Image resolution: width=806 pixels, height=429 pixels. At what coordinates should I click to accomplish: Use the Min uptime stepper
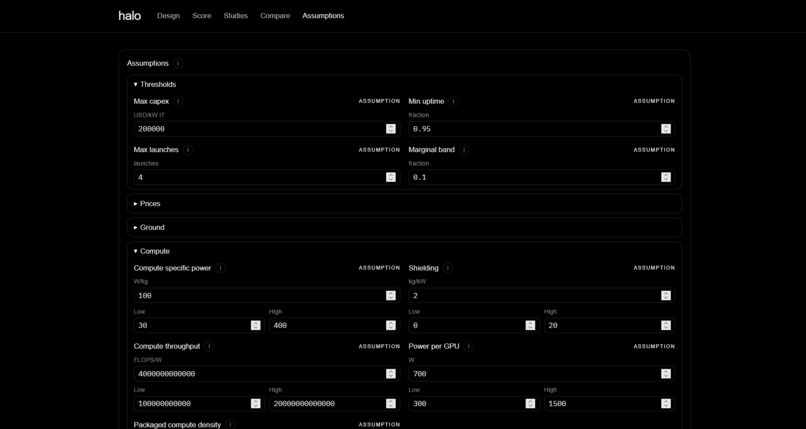pos(666,129)
